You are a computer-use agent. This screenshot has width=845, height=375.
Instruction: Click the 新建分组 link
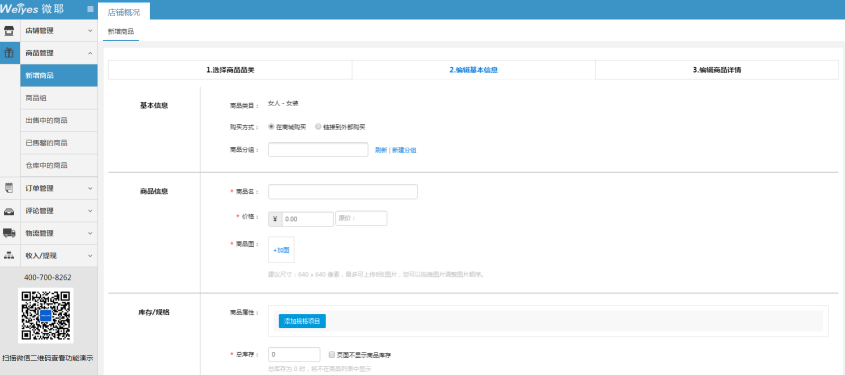click(404, 150)
